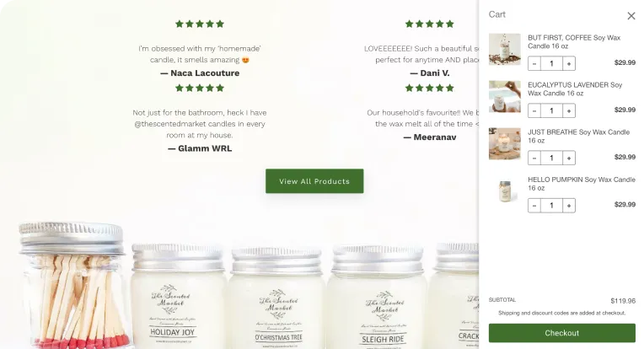Close the Cart panel
644x349 pixels.
631,16
